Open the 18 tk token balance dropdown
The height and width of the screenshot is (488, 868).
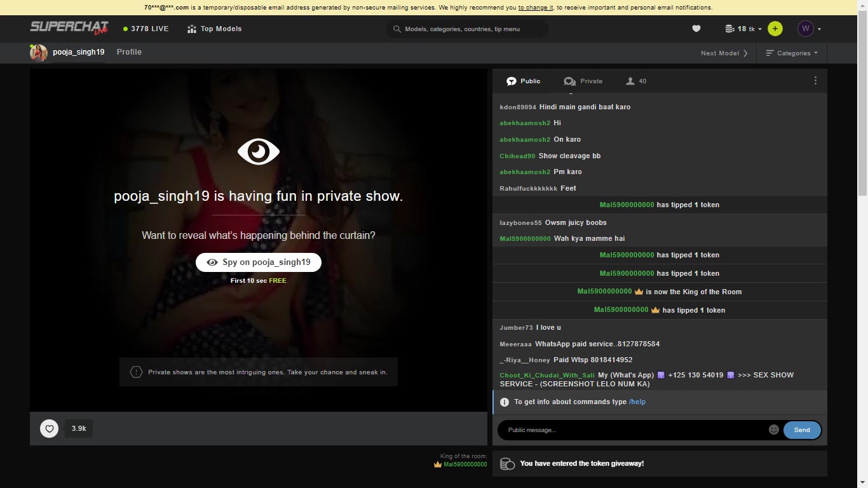[743, 29]
